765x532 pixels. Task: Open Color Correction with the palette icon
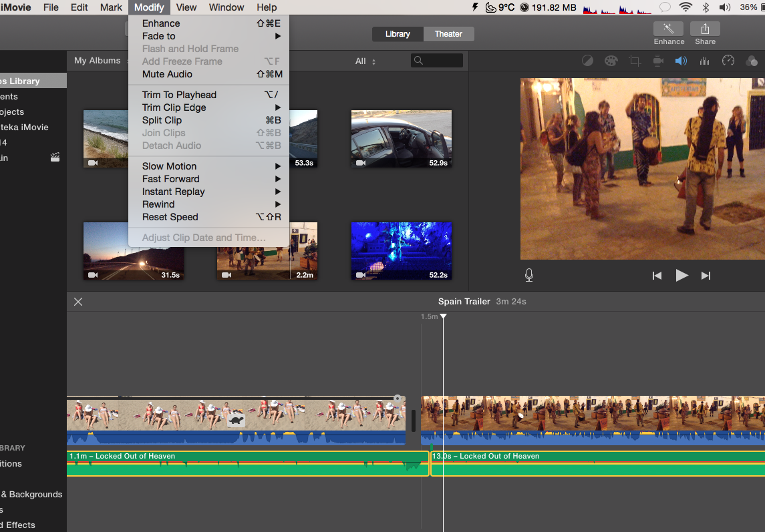pos(611,60)
